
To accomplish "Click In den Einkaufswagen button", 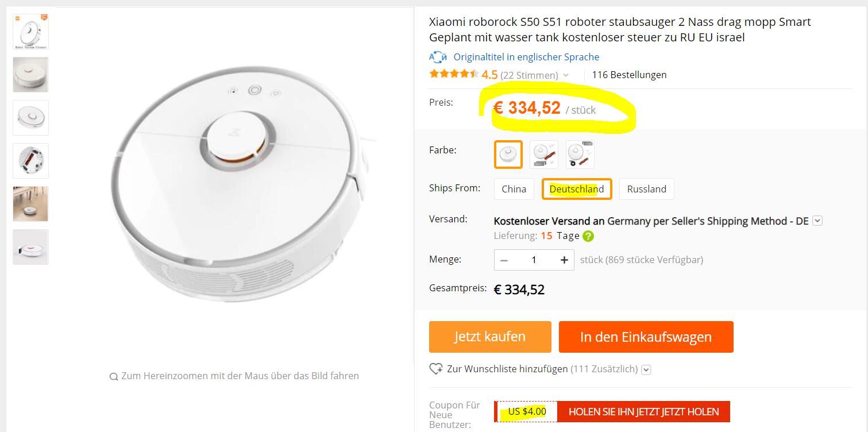I will 646,337.
